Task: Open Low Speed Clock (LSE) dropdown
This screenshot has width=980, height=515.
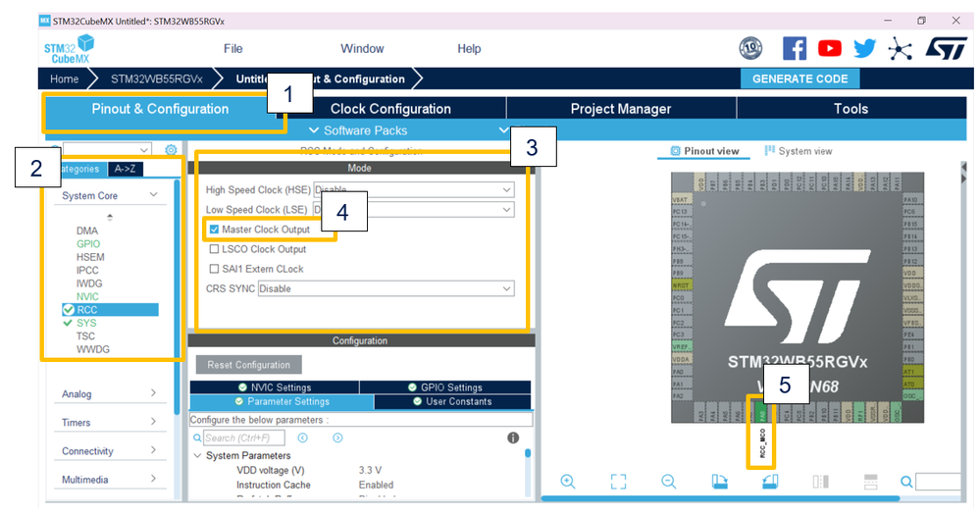Action: 414,209
